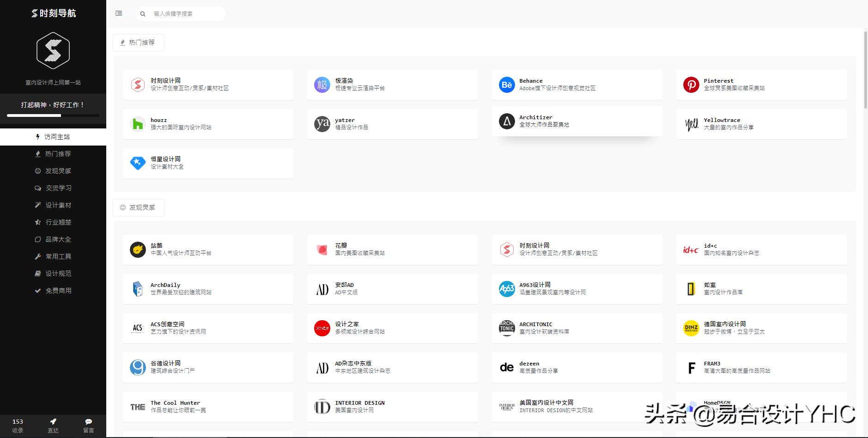Open the 恒星设计网 icon
Viewport: 868px width, 438px height.
138,163
